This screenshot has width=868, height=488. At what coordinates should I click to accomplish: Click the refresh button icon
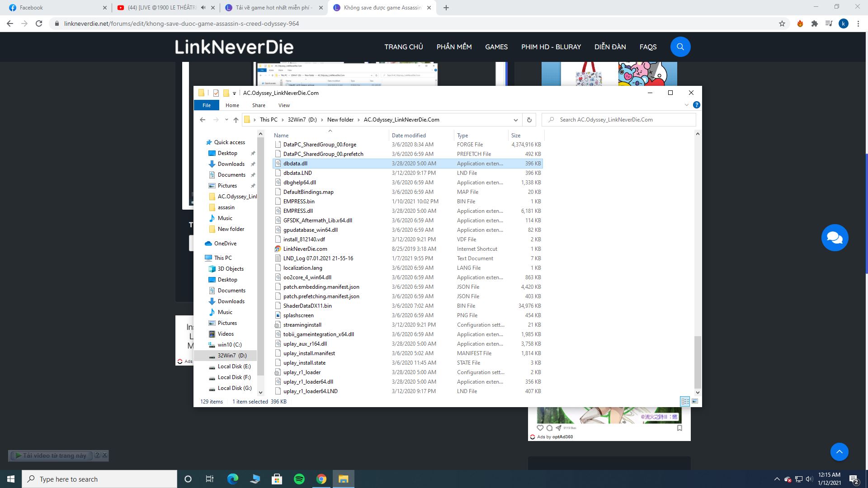(x=529, y=119)
